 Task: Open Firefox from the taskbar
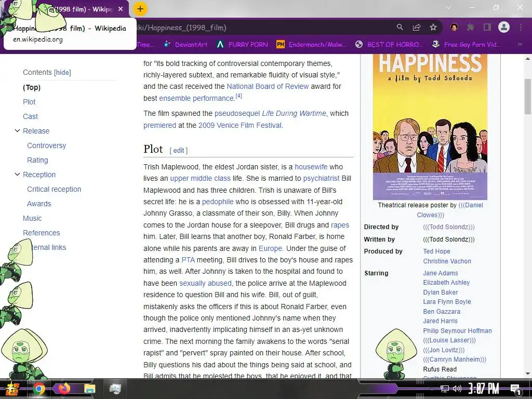point(64,389)
